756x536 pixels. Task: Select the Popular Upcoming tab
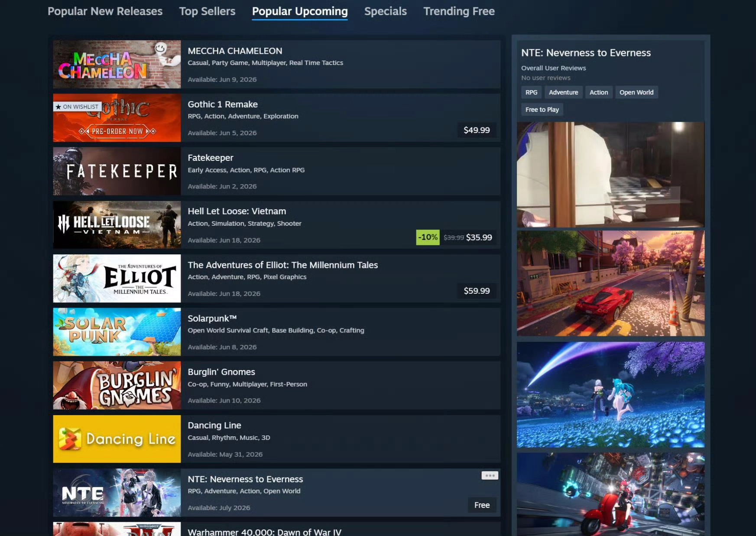(x=300, y=11)
